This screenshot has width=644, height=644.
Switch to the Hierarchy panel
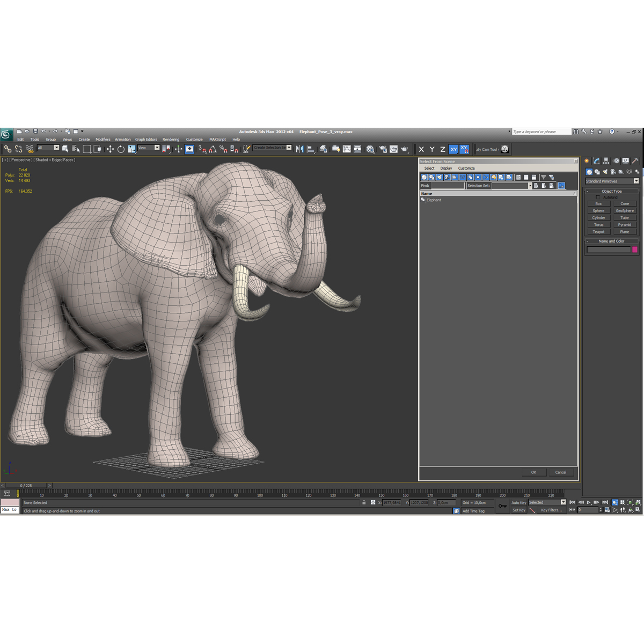tap(605, 160)
